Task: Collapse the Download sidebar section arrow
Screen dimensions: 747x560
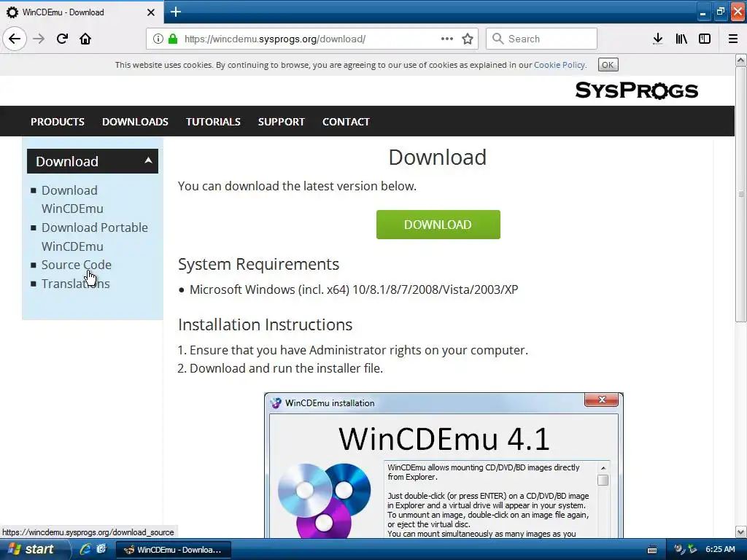Action: (148, 160)
